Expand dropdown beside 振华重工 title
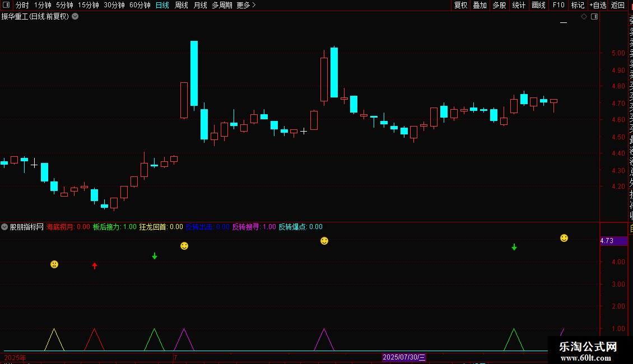633x364 pixels. pyautogui.click(x=75, y=17)
